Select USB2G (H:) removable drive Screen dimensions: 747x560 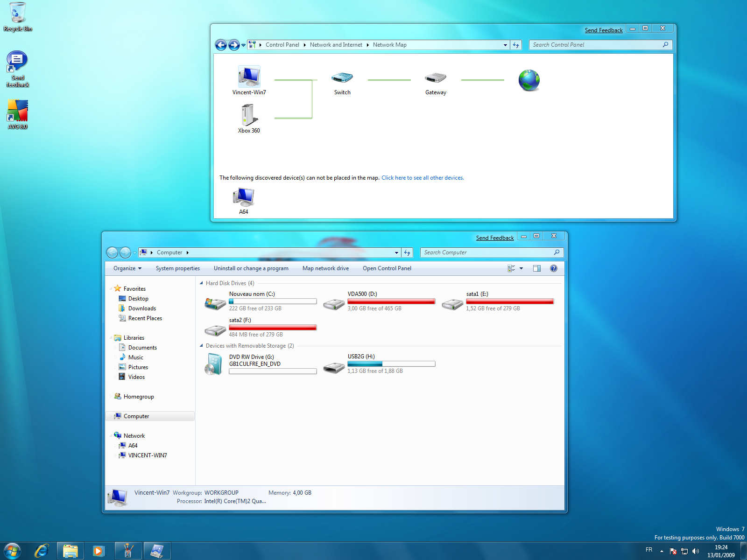(x=379, y=364)
